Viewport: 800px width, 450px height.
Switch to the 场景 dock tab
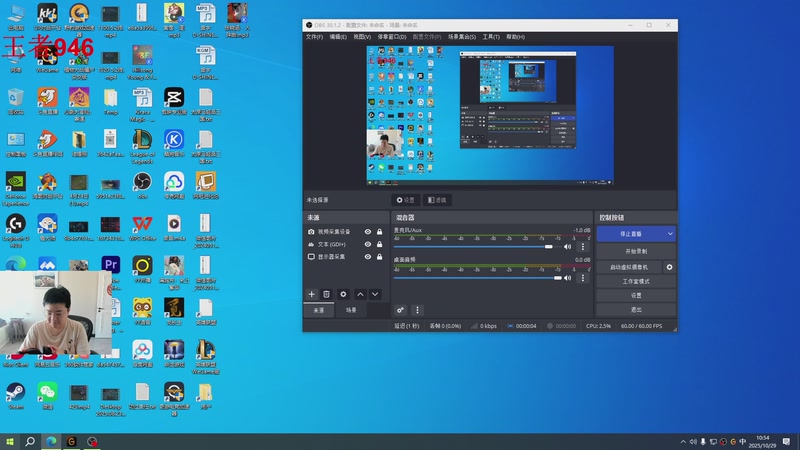click(x=351, y=310)
